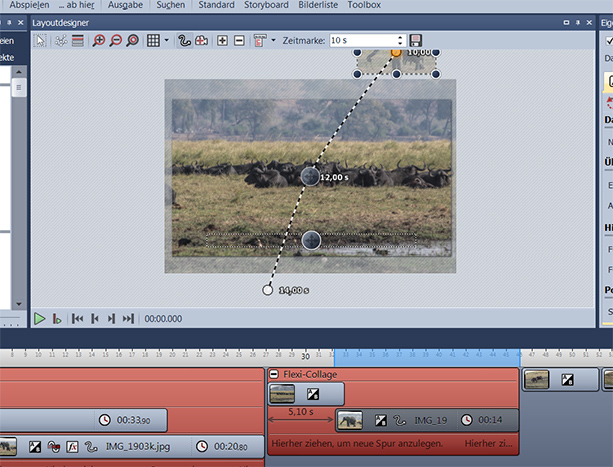Open the alignment options dropdown arrow
Screen dimensions: 613x467
pyautogui.click(x=274, y=41)
